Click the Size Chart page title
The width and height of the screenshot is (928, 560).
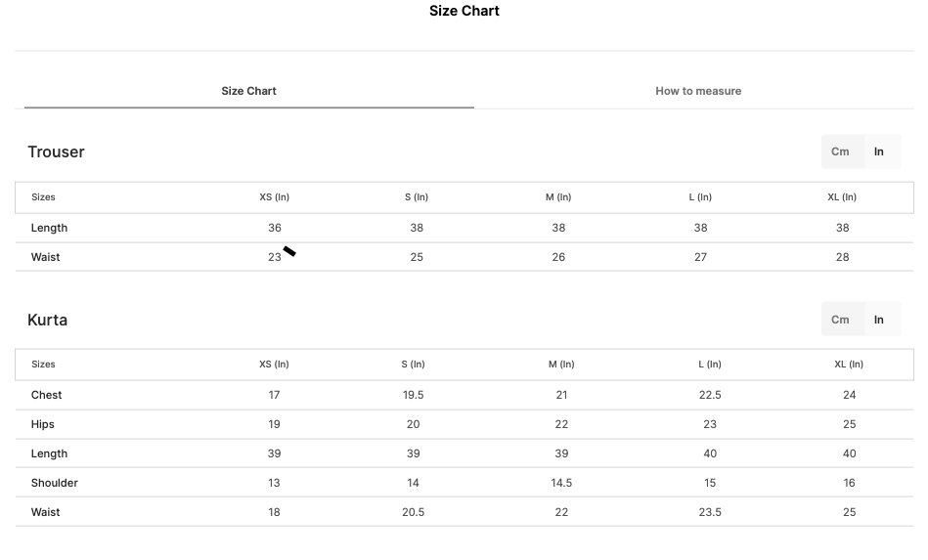point(464,11)
